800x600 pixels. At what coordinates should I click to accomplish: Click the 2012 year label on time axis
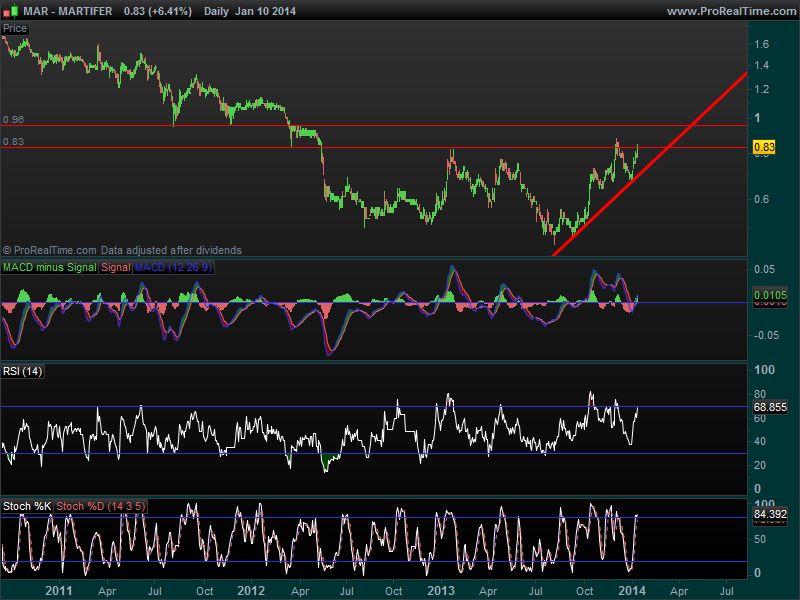251,591
